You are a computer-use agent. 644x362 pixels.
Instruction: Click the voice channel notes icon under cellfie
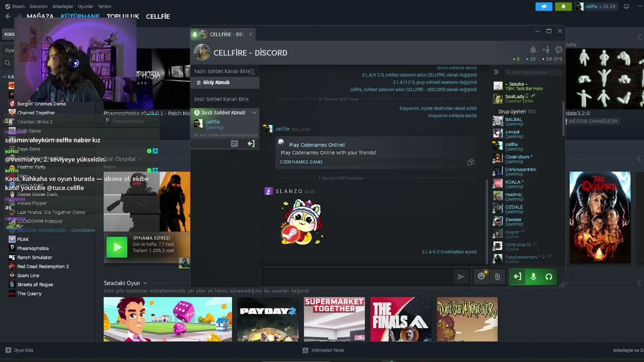pyautogui.click(x=234, y=144)
